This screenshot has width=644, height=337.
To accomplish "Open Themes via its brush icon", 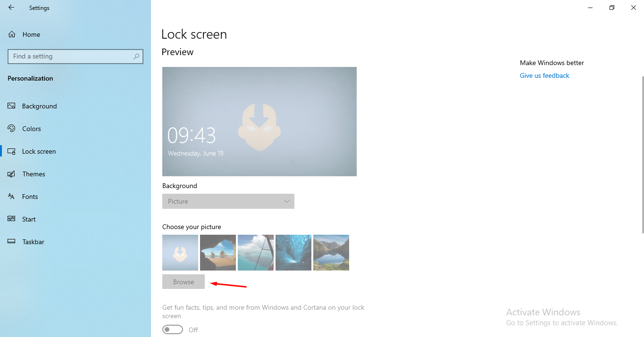I will click(x=12, y=174).
